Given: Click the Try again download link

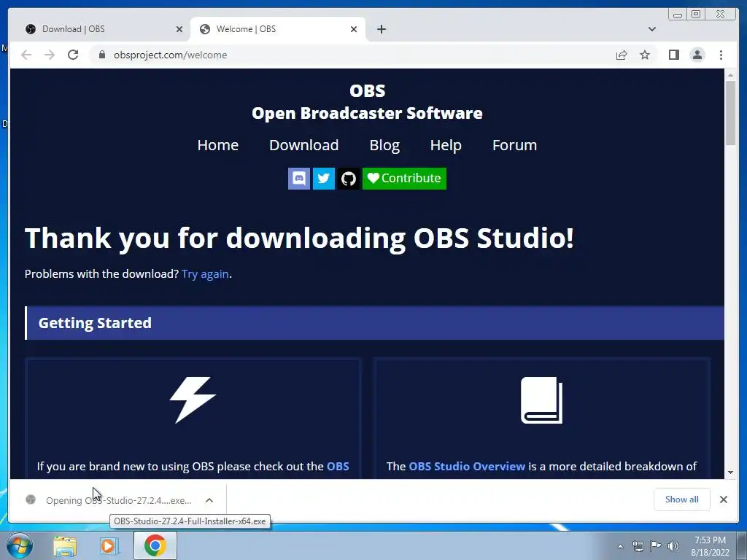Looking at the screenshot, I should 205,274.
